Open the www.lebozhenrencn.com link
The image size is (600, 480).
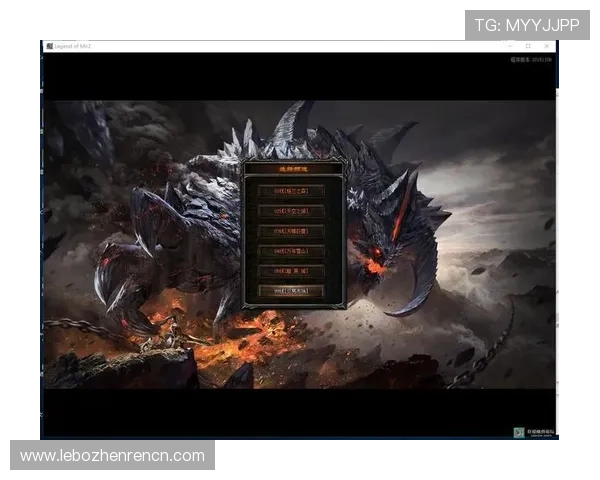pyautogui.click(x=112, y=456)
